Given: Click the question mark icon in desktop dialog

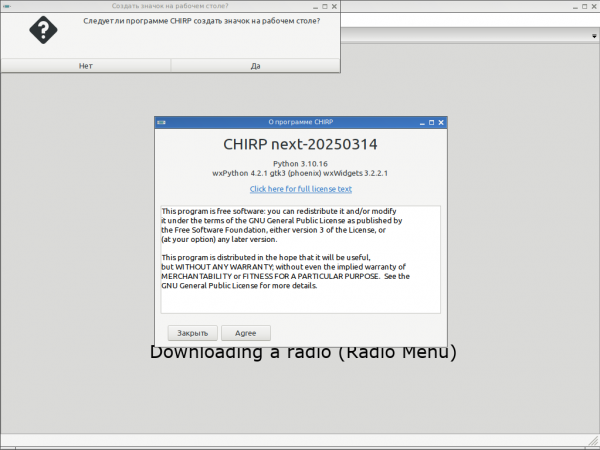Looking at the screenshot, I should tap(43, 30).
